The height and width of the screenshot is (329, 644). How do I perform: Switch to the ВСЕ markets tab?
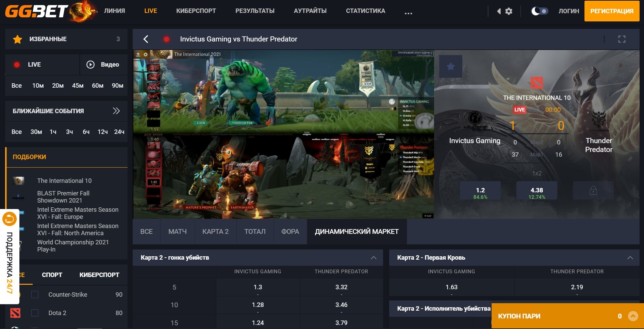(x=147, y=232)
